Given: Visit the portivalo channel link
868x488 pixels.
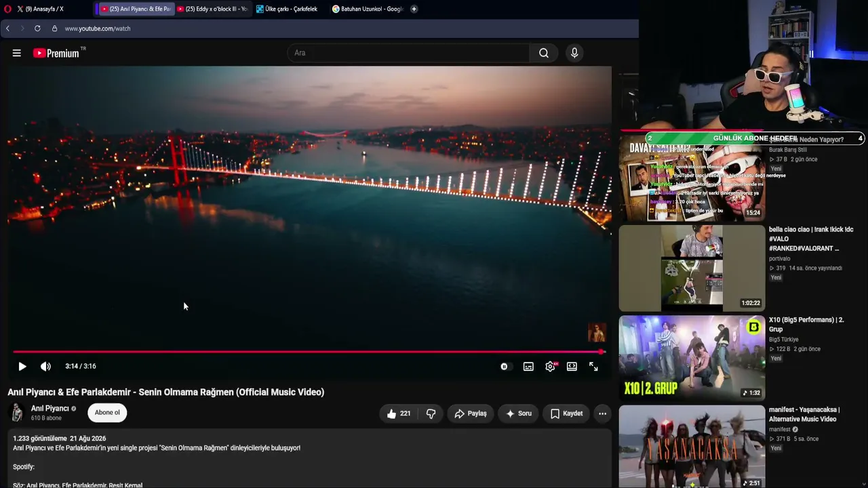Looking at the screenshot, I should coord(780,259).
